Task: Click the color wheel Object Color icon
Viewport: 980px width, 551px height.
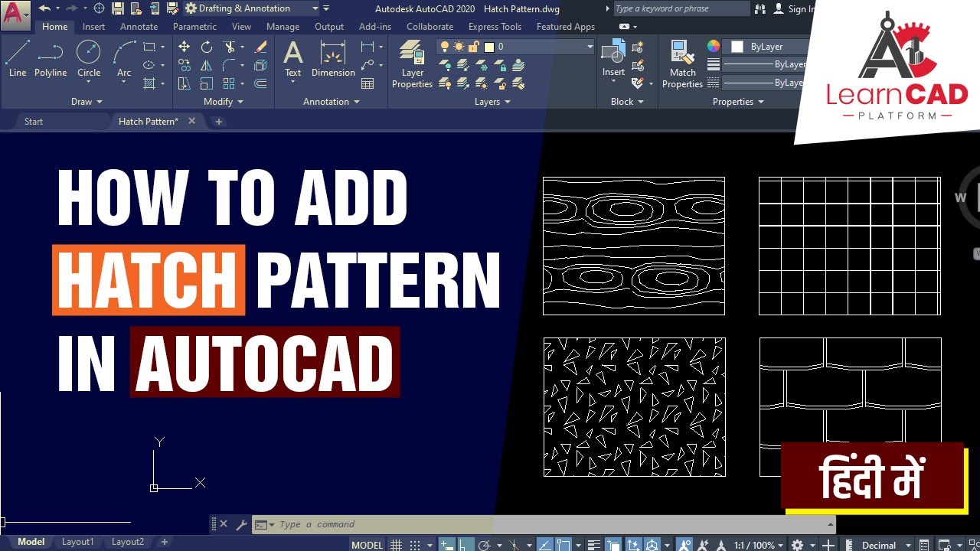Action: click(714, 47)
